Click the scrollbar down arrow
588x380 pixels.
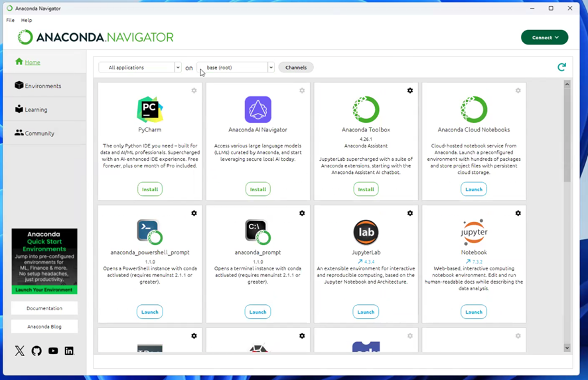click(567, 347)
